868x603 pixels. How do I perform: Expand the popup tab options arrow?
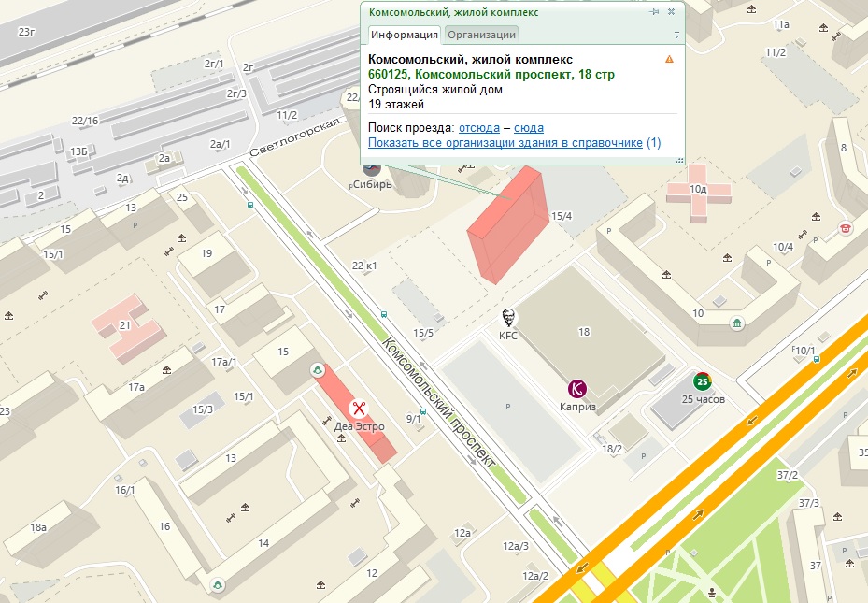tap(676, 35)
